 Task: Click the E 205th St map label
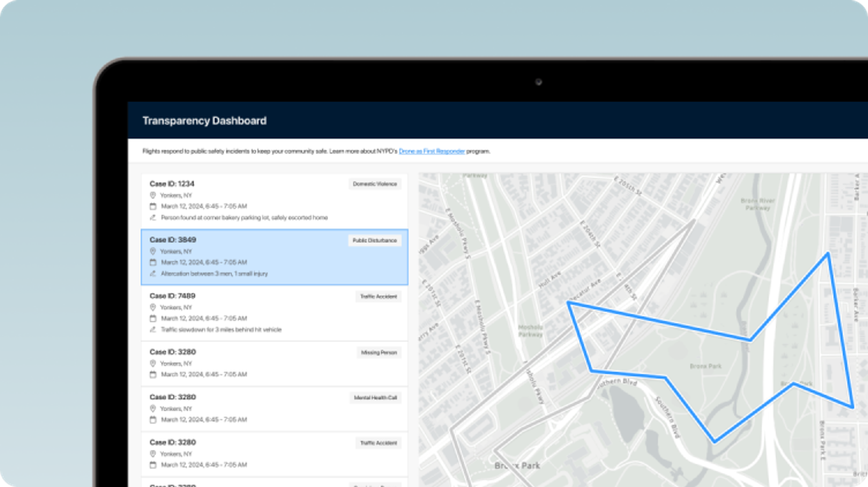click(628, 186)
